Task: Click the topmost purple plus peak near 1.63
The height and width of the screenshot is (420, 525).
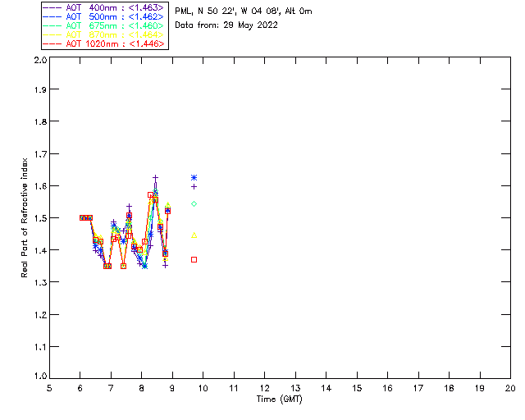Action: pyautogui.click(x=155, y=177)
